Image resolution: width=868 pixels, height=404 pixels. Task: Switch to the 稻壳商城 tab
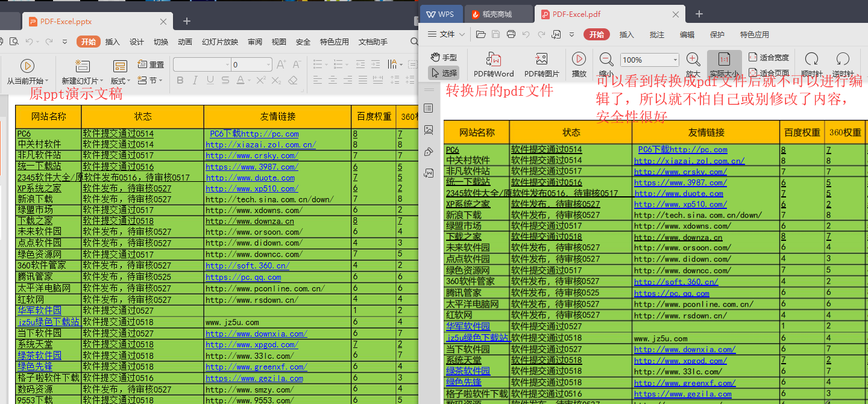coord(498,14)
